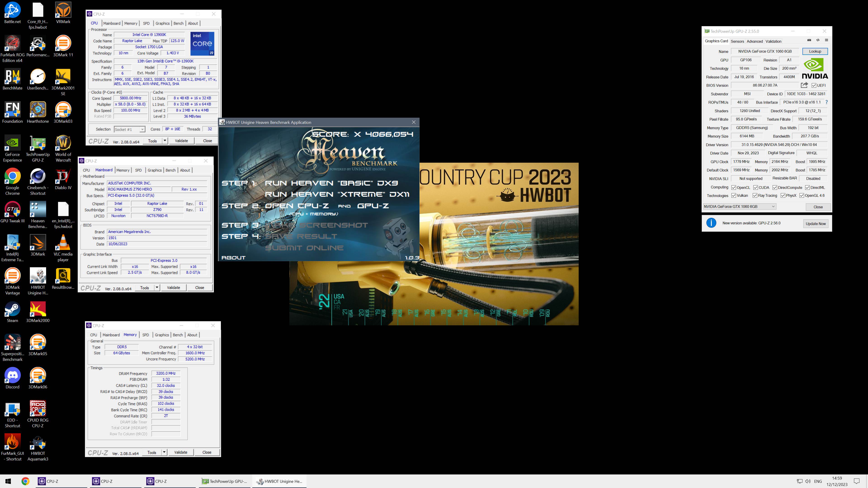Open GeForce Experience desktop icon

12,148
